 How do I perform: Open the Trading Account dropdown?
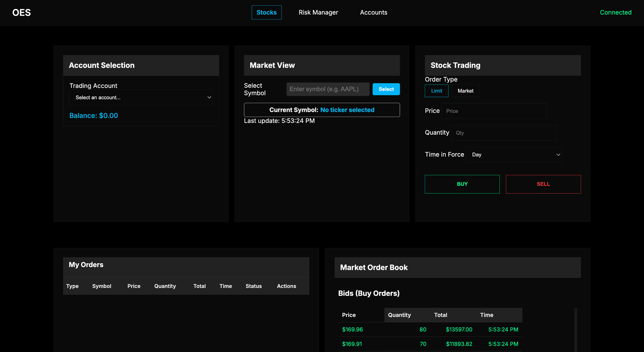click(141, 97)
